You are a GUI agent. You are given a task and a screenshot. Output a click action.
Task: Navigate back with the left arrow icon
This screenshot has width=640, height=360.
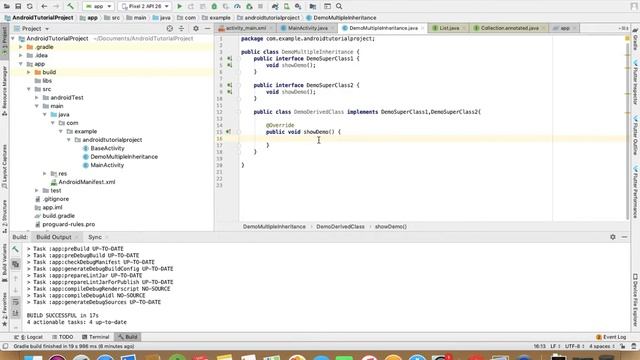click(44, 7)
